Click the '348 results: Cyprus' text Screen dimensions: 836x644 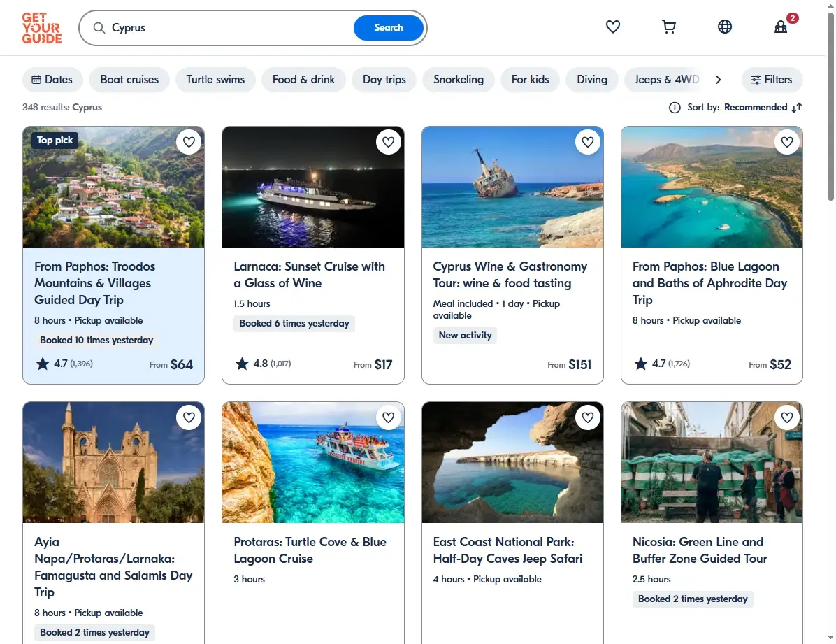[62, 107]
